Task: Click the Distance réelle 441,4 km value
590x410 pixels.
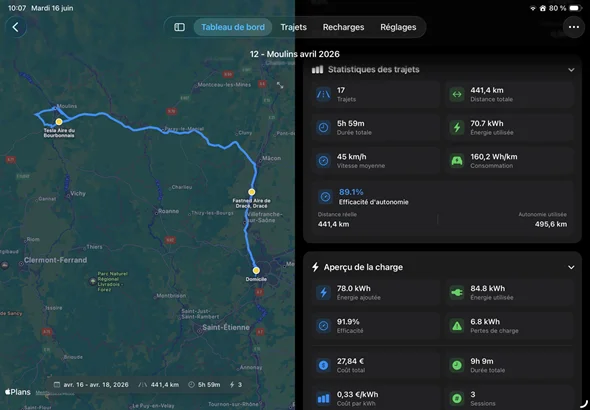Action: pyautogui.click(x=333, y=224)
